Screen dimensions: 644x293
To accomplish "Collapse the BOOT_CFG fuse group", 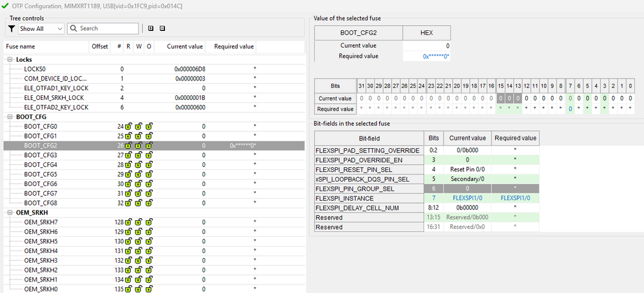I will [x=10, y=117].
